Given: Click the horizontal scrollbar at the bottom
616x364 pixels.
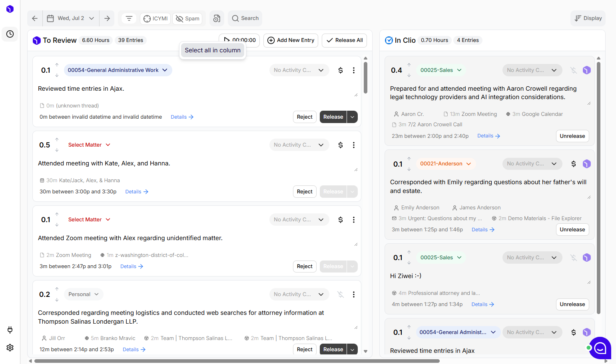Looking at the screenshot, I should [x=237, y=361].
